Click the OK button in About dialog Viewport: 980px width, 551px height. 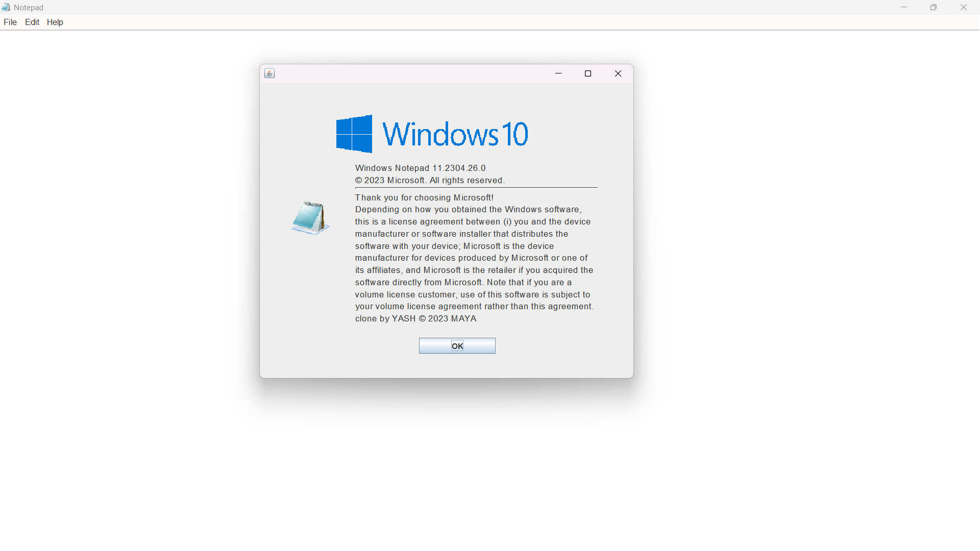pyautogui.click(x=457, y=346)
